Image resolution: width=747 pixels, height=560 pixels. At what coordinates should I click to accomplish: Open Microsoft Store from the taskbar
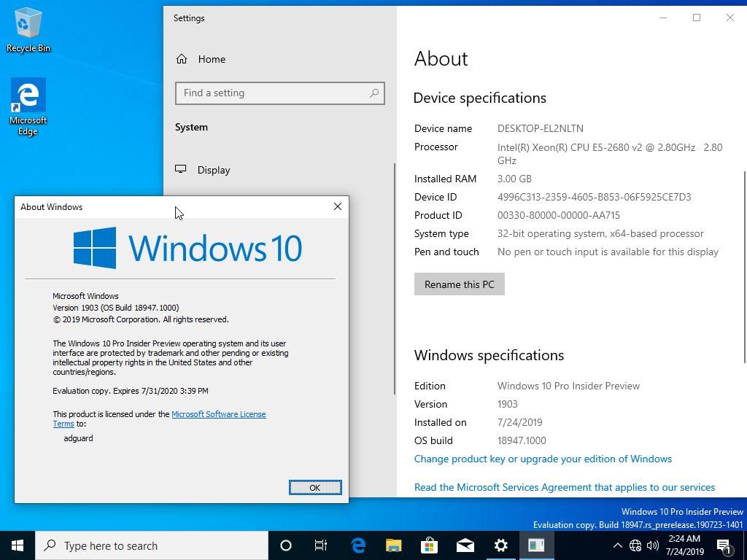[x=429, y=545]
